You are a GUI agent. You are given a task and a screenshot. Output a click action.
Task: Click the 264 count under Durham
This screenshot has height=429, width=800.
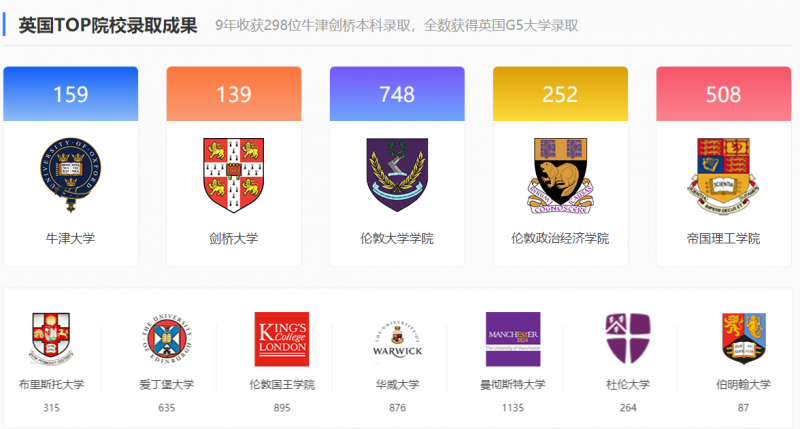[x=628, y=408]
